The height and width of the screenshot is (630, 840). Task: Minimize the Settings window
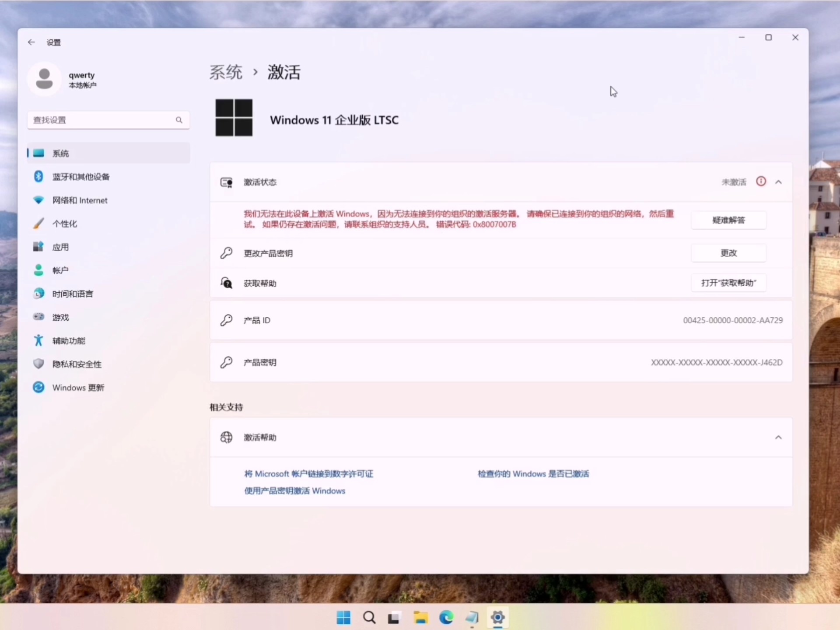click(x=742, y=38)
